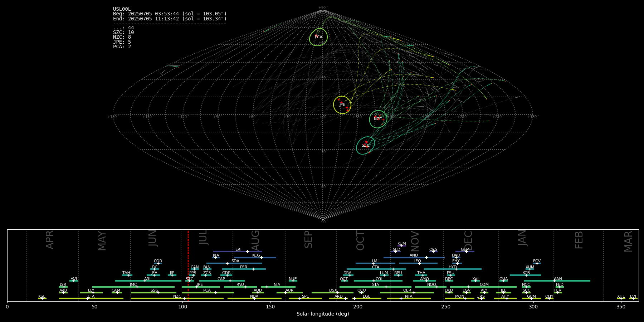Viewport: 644px width, 322px height.
Task: Click the ERI shower bar label
Action: [x=238, y=250]
